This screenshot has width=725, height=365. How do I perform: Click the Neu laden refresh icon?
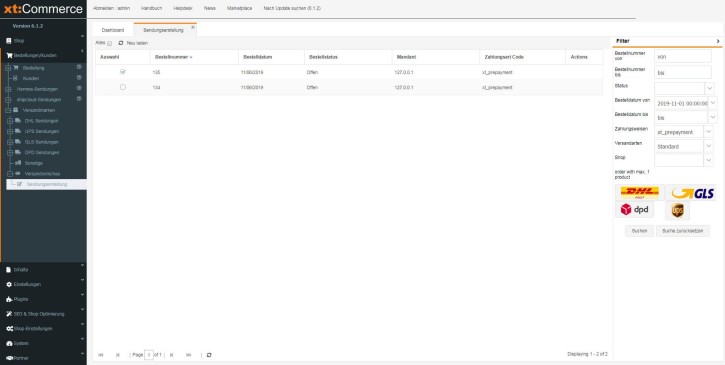tap(121, 43)
